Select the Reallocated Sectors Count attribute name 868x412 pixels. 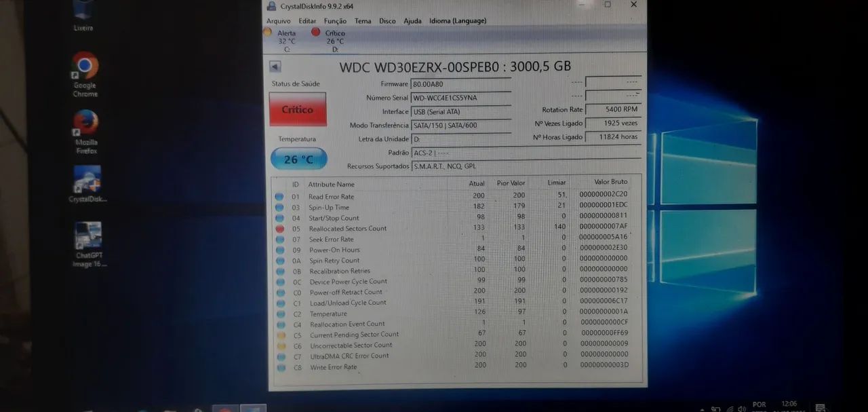(x=348, y=229)
